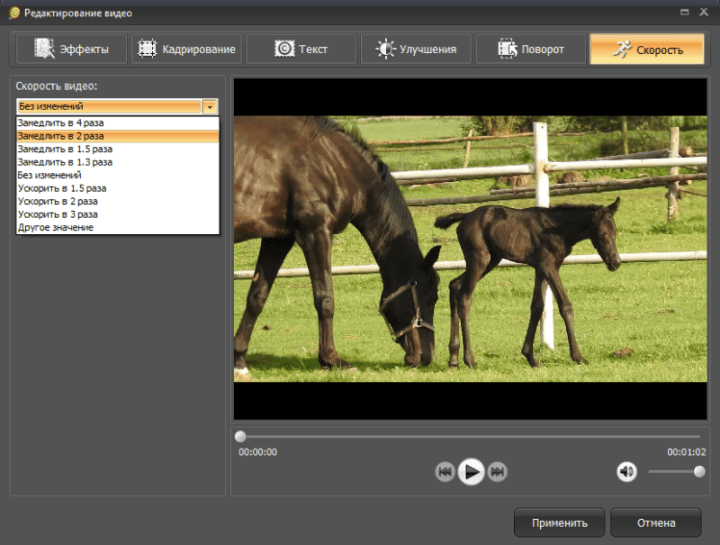Screen dimensions: 720x545
Task: Jump to previous frame with rewind icon
Action: (446, 472)
